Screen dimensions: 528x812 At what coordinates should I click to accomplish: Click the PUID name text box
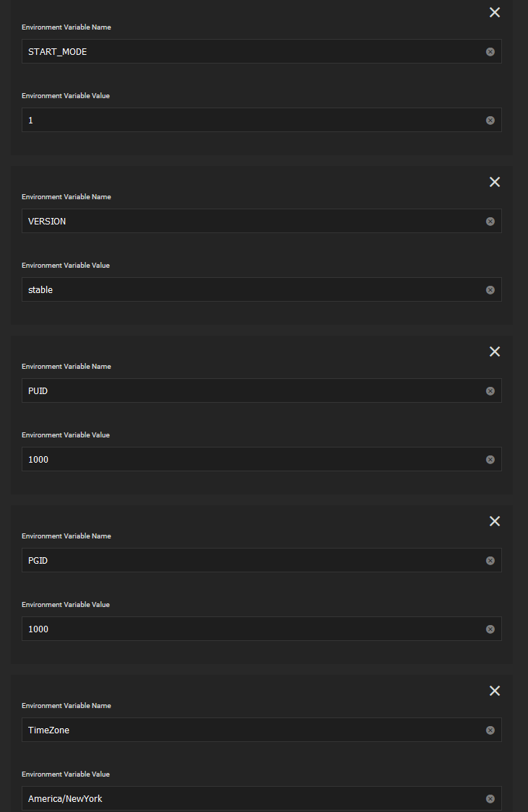tap(246, 391)
